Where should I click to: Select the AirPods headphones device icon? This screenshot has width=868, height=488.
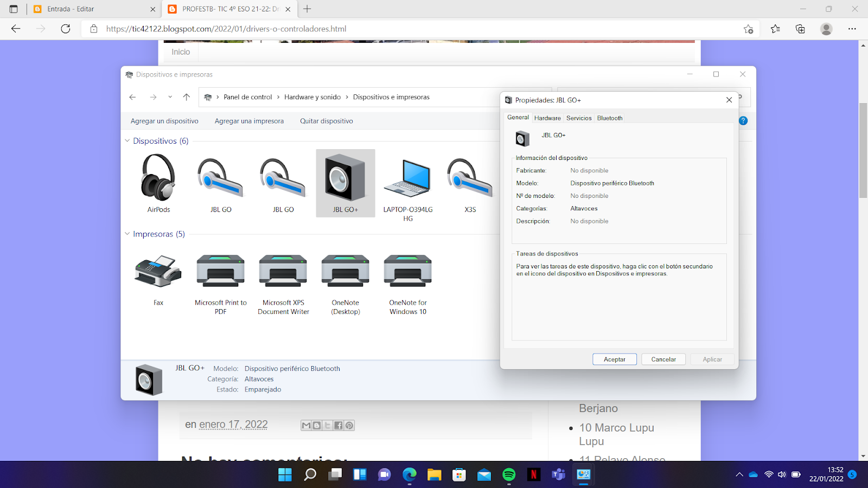click(x=158, y=178)
